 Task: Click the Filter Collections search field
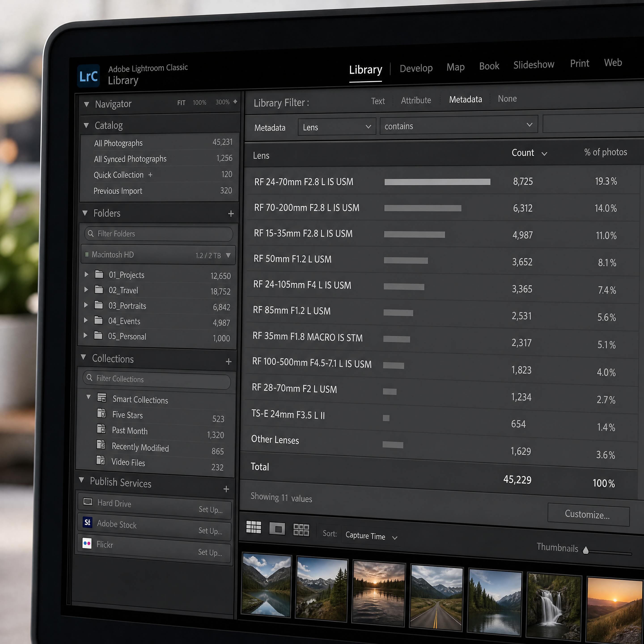[x=156, y=380]
